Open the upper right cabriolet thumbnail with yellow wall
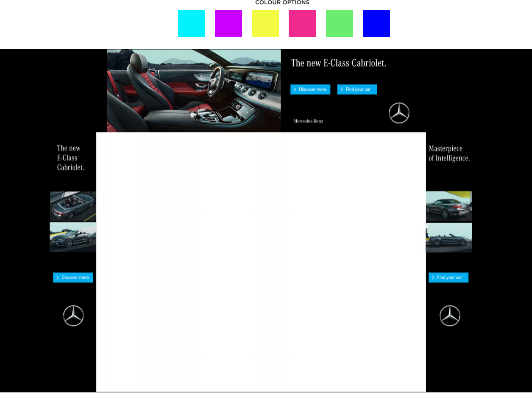Viewport: 532px width, 416px height. (449, 206)
